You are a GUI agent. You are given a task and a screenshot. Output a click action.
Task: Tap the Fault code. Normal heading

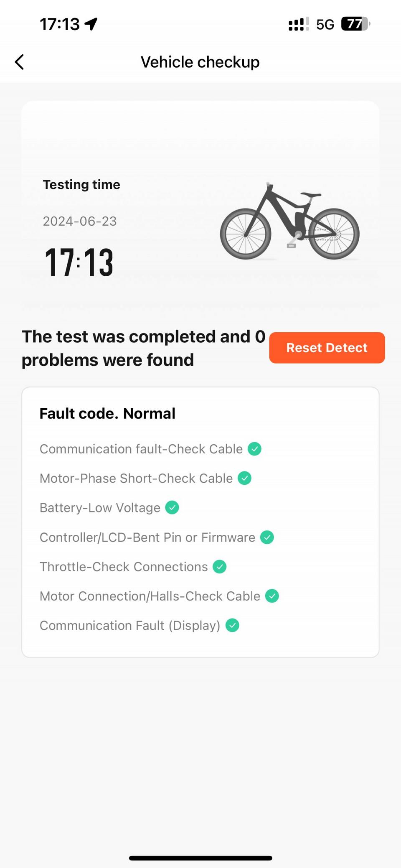[107, 413]
